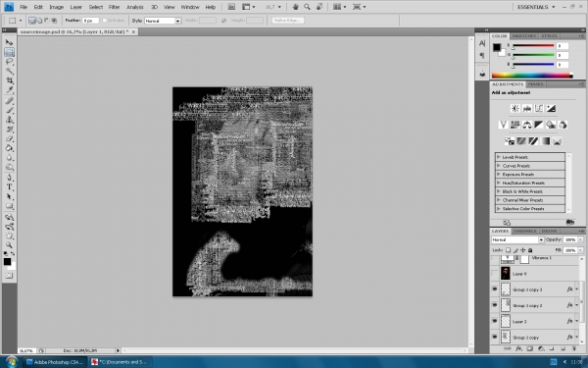
Task: Select the Rectangle shape tool
Action: [x=10, y=206]
